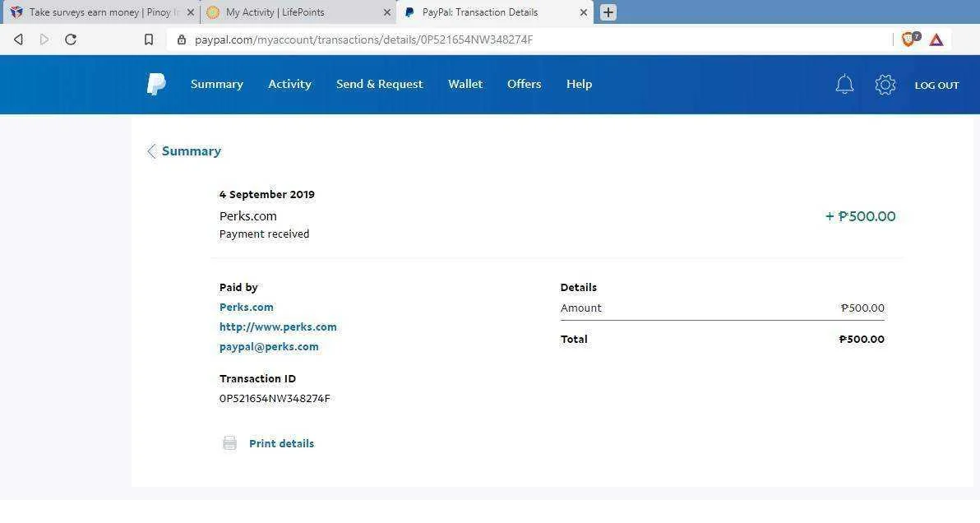Click the paypal@perks.com email link
Viewport: 980px width, 523px height.
pos(269,347)
